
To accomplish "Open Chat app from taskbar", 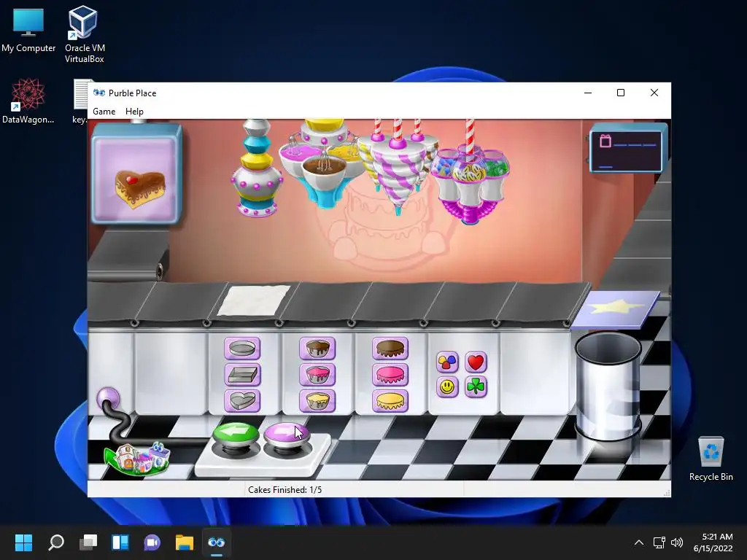I will click(x=152, y=542).
